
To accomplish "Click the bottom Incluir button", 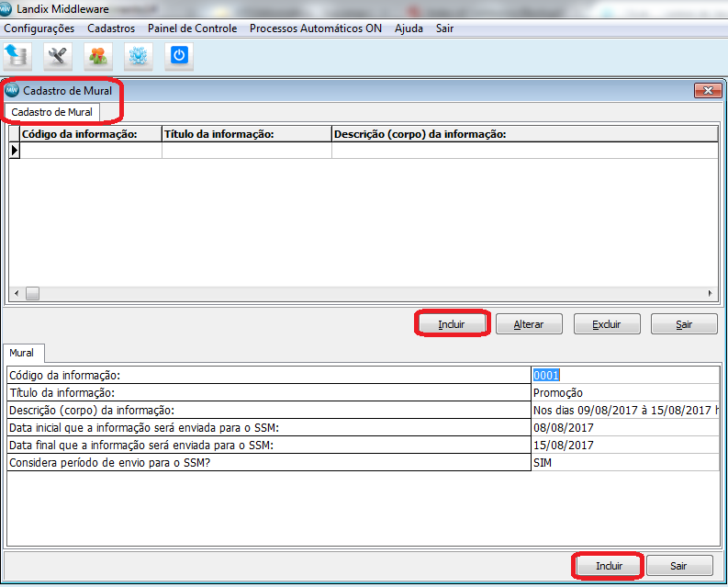I will tap(609, 566).
